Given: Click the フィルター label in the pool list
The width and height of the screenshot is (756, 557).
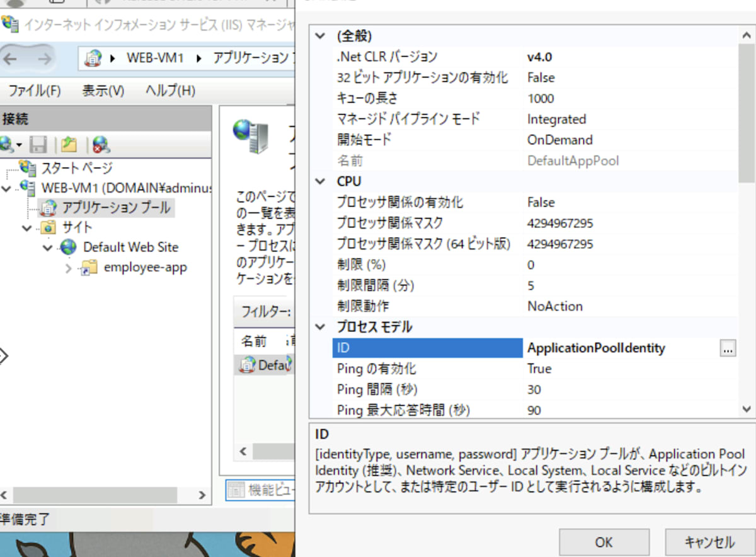Looking at the screenshot, I should [x=265, y=311].
